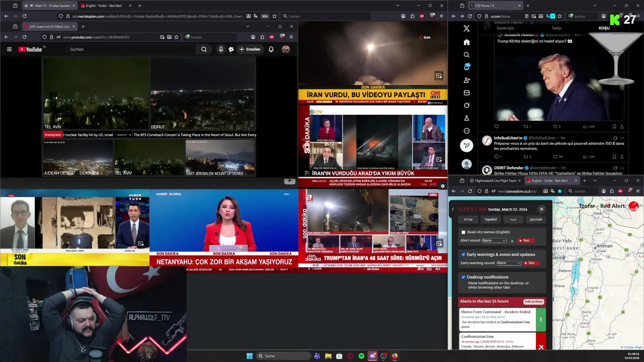Screen dimensions: 644x362
Task: Collapse the Tzofar side panel arrow
Action: 453,209
